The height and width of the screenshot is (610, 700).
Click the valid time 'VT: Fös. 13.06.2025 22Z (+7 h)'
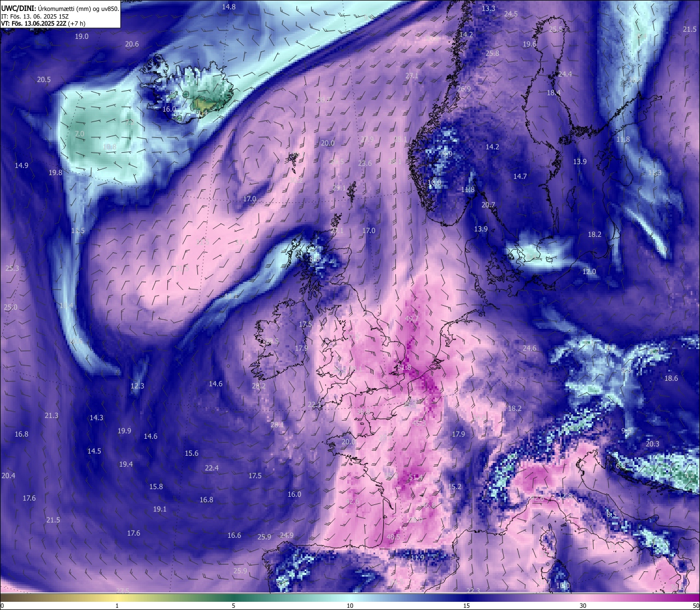(x=43, y=24)
